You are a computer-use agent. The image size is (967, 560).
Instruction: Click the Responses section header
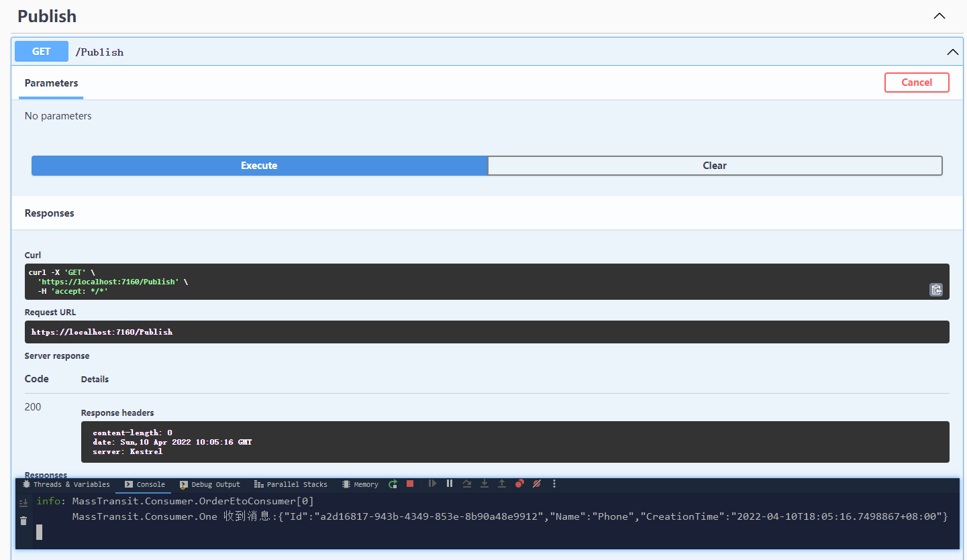click(50, 213)
